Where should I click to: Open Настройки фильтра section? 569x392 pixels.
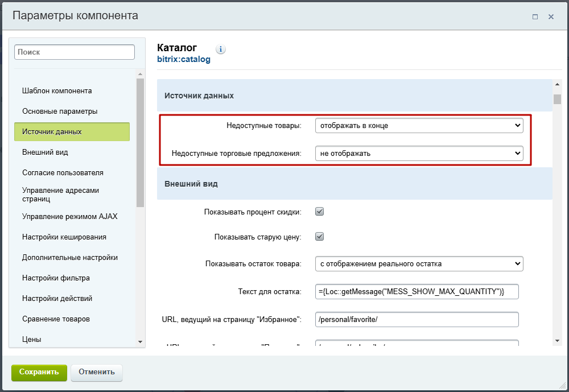(56, 278)
